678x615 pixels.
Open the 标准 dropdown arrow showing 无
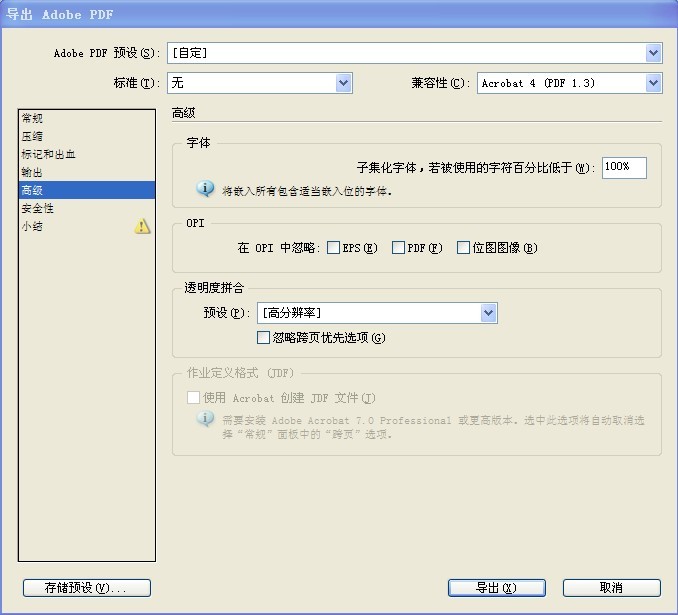click(343, 83)
